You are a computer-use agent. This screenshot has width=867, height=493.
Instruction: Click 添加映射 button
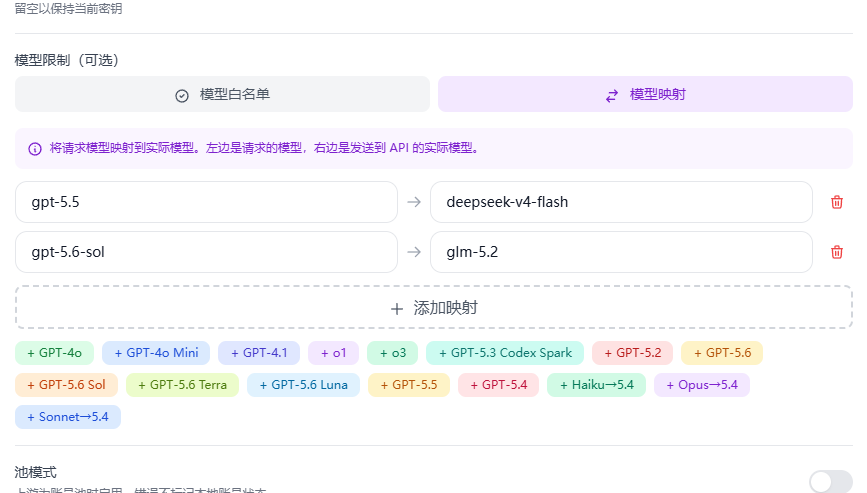[x=434, y=308]
